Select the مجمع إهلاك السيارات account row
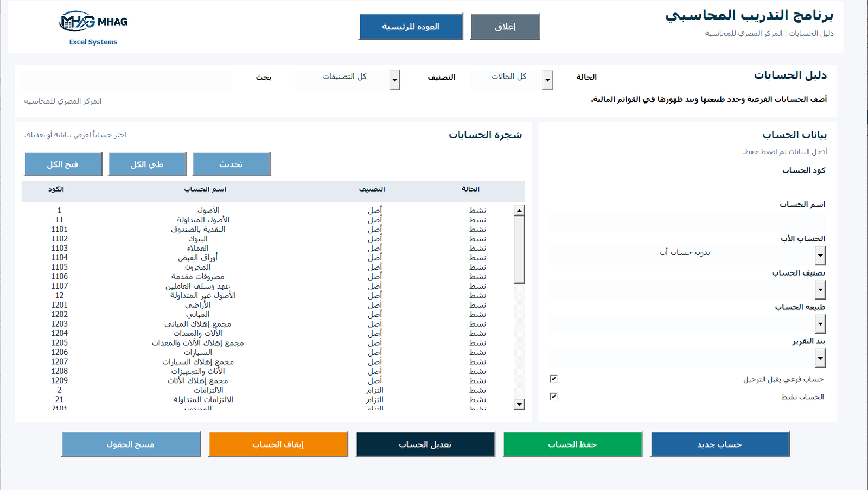This screenshot has height=490, width=868. coord(268,362)
